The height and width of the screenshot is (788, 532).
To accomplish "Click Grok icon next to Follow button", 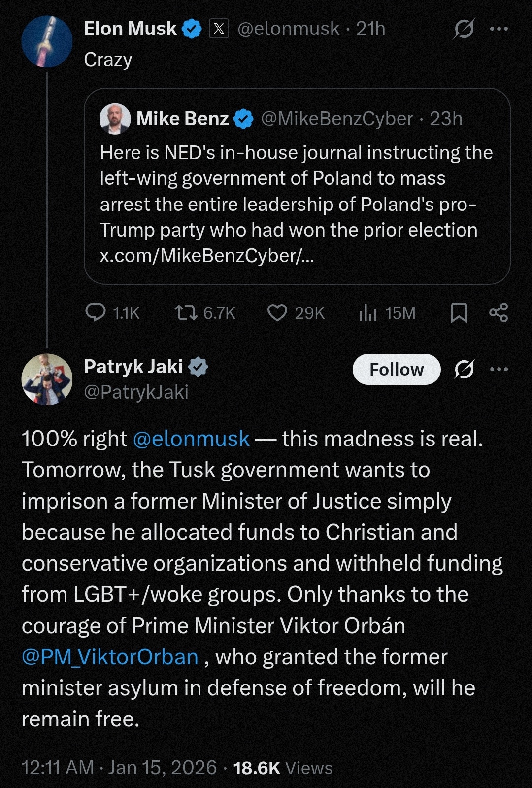I will coord(464,369).
